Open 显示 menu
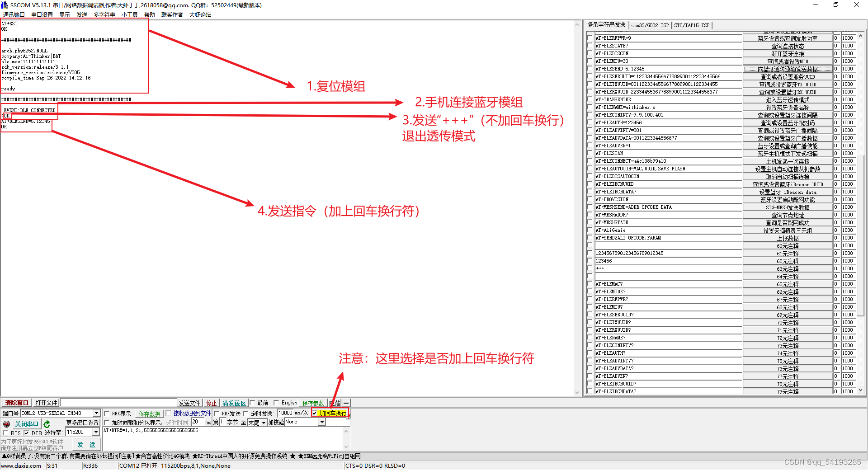Image resolution: width=868 pixels, height=470 pixels. pos(65,15)
